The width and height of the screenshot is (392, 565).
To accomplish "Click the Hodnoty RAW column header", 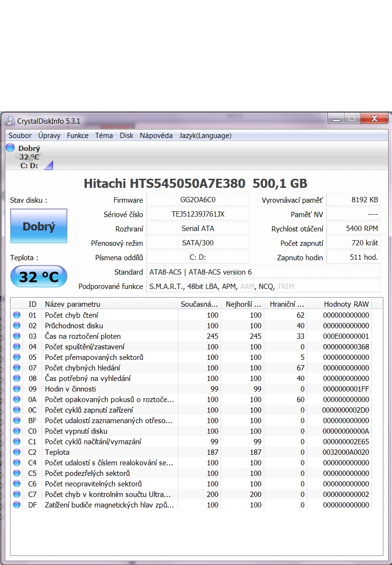I will tap(339, 304).
